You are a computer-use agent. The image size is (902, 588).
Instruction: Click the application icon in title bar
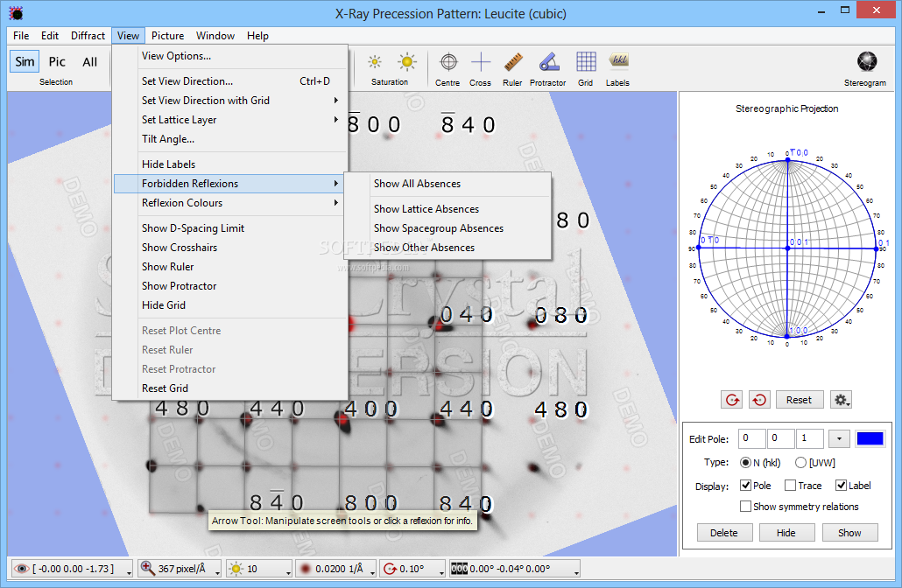point(16,12)
